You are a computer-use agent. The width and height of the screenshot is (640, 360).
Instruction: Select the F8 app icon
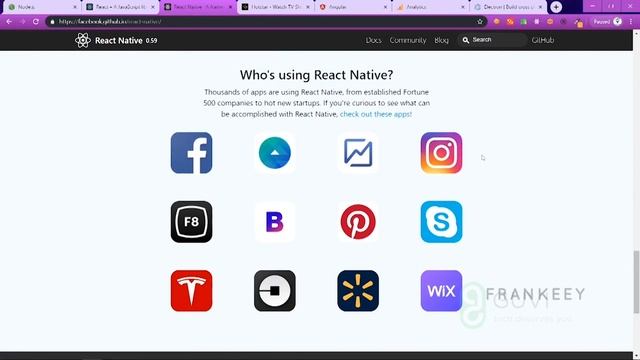(x=191, y=222)
